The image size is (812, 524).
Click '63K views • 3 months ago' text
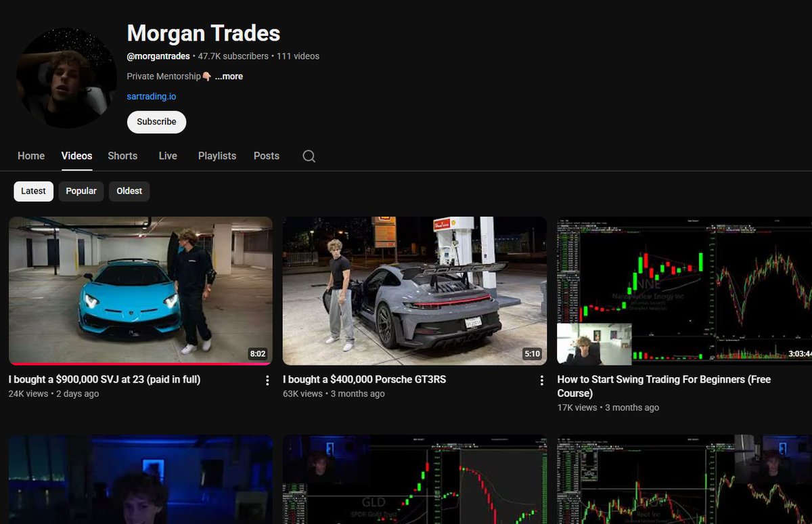(334, 394)
